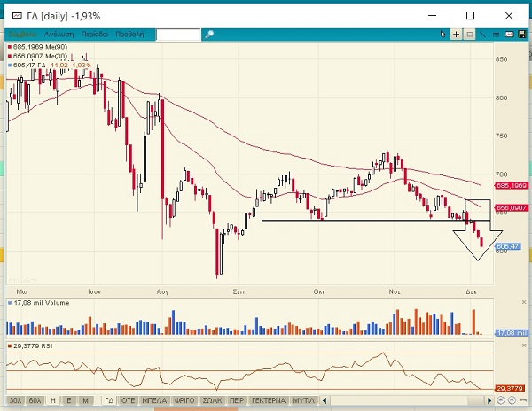This screenshot has width=532, height=411.
Task: Activate the crosshair cursor tool
Action: 457,35
